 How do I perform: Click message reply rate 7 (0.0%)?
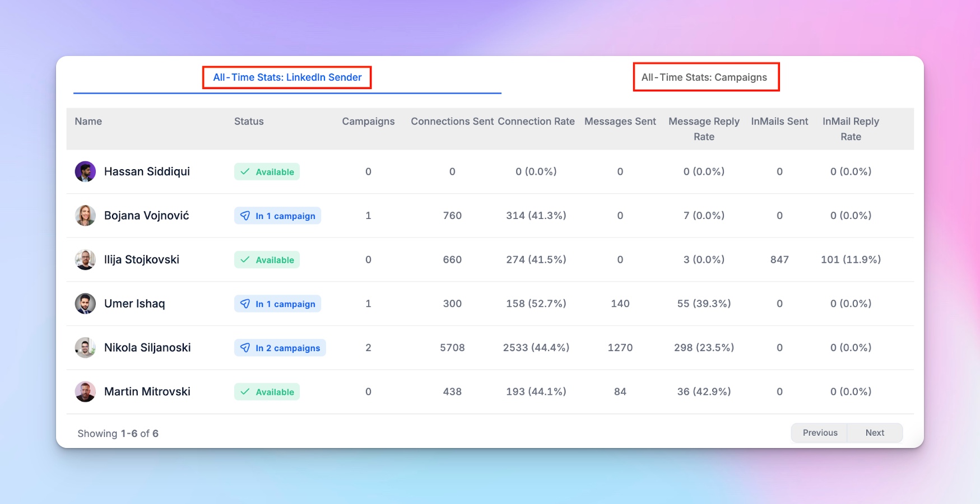[x=704, y=216]
